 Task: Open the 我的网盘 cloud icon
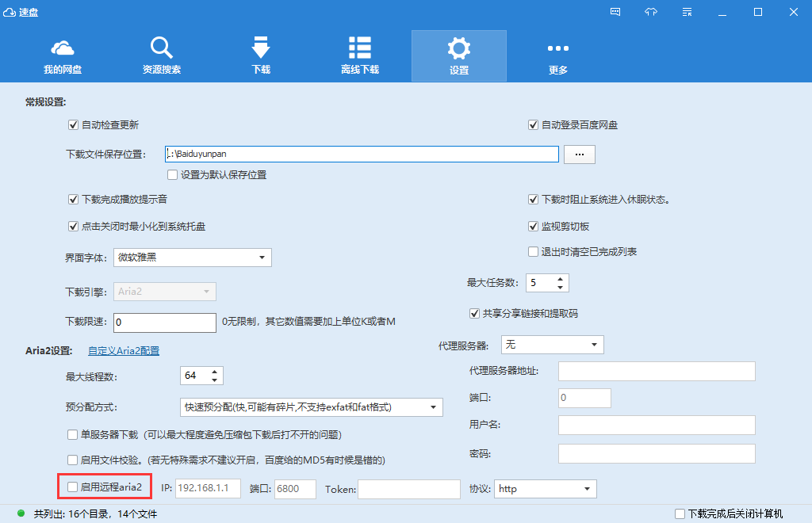tap(62, 48)
